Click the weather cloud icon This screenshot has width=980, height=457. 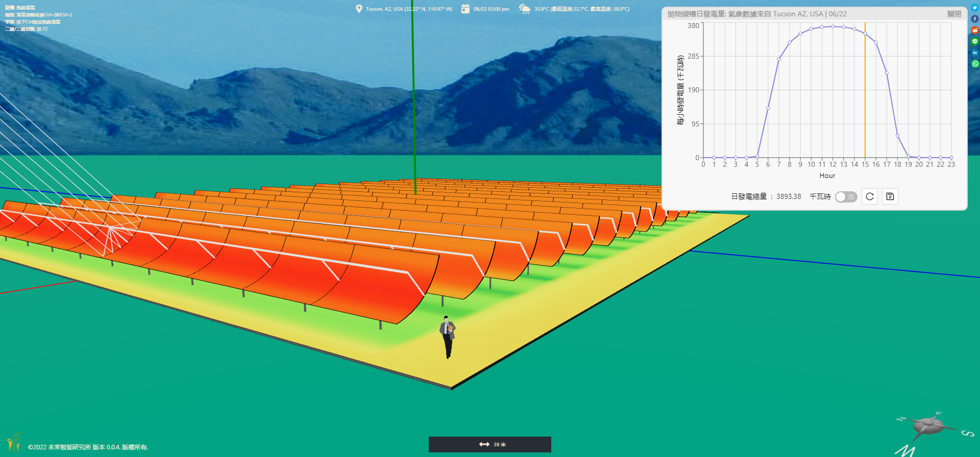524,9
